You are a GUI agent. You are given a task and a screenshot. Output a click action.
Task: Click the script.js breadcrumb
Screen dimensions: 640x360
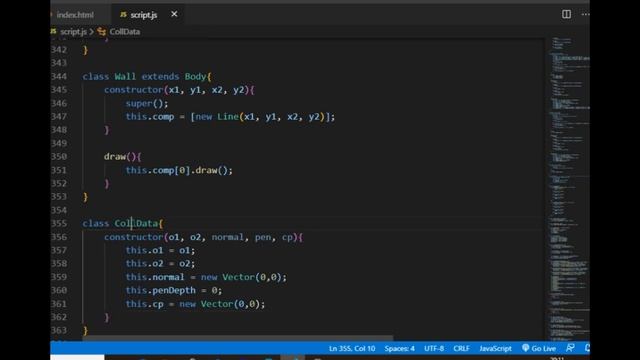tap(73, 31)
